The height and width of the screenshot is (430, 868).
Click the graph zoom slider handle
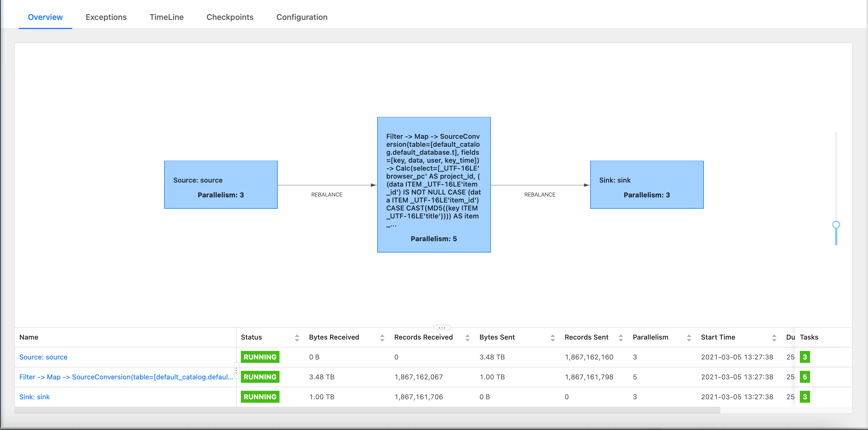[836, 225]
